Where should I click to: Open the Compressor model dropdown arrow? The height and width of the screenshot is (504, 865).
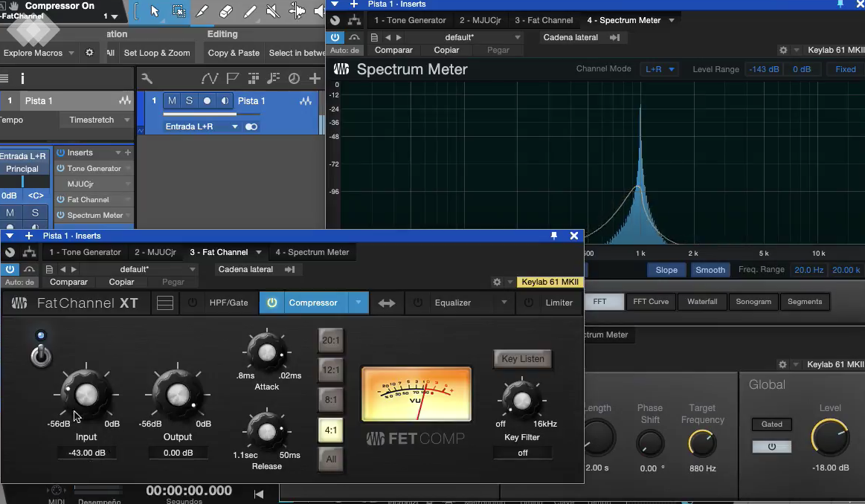tap(358, 303)
